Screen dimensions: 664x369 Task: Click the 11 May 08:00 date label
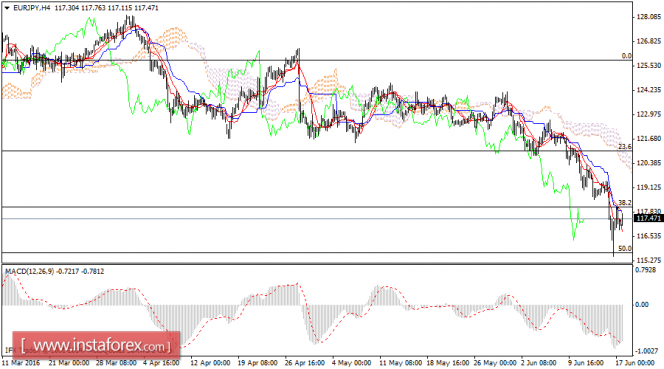pyautogui.click(x=401, y=363)
